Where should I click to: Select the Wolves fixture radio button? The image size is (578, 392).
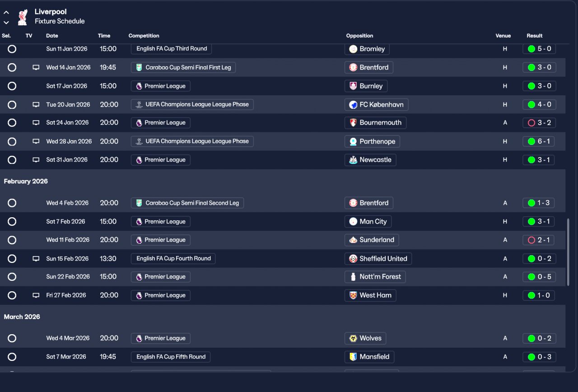pos(12,338)
